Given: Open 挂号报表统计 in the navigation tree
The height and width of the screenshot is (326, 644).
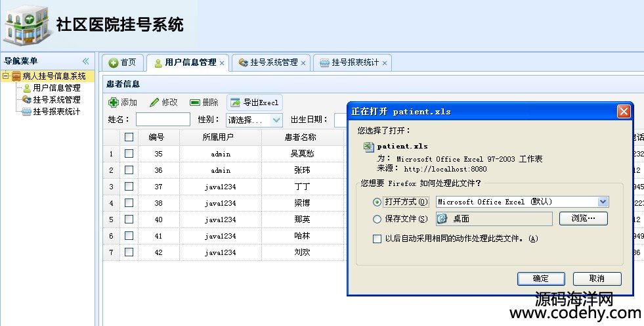Looking at the screenshot, I should (56, 112).
